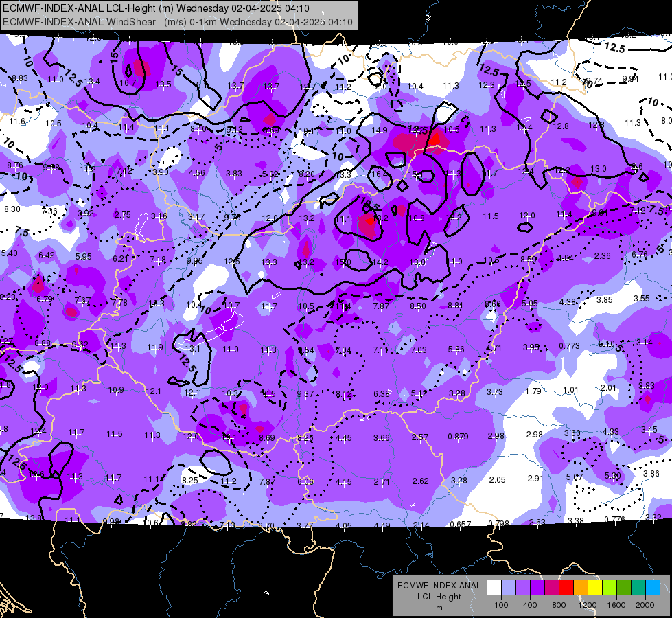Click the wind shear value 8.30
Viewport: 672px width, 618px height.
12,209
